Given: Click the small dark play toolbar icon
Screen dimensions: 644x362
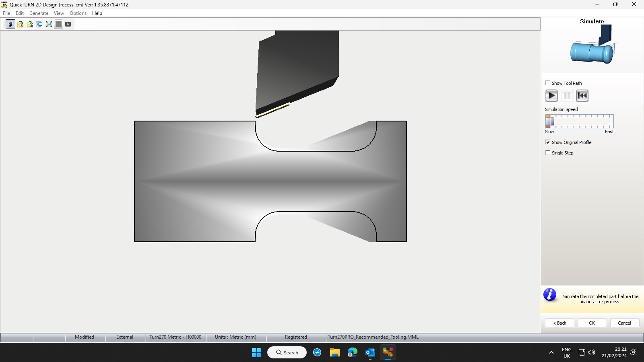Looking at the screenshot, I should click(68, 24).
